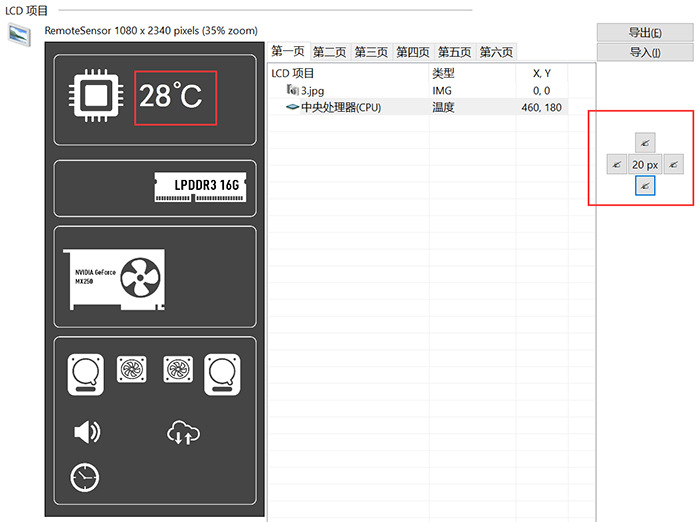The height and width of the screenshot is (522, 700).
Task: Switch to the 第二页 tab
Action: tap(331, 52)
